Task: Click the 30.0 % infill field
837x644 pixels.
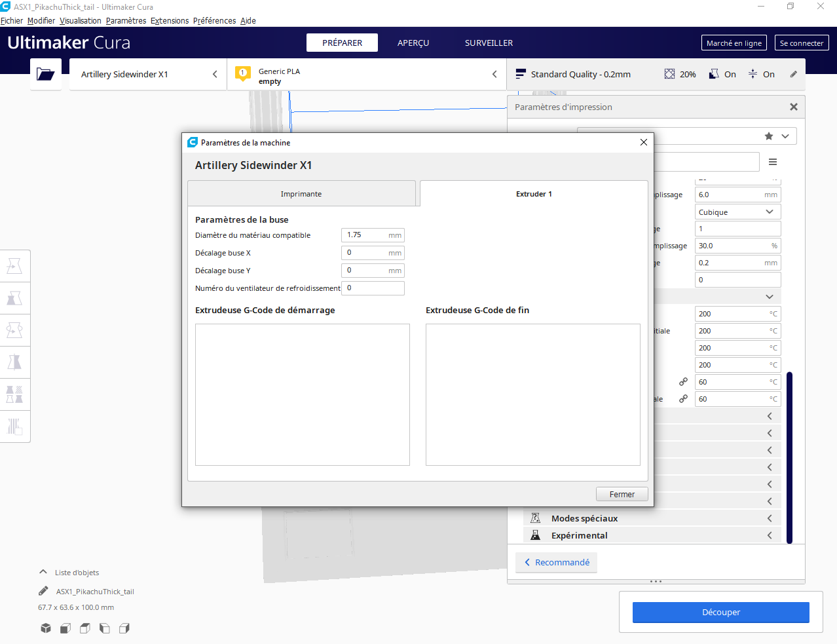Action: (737, 246)
